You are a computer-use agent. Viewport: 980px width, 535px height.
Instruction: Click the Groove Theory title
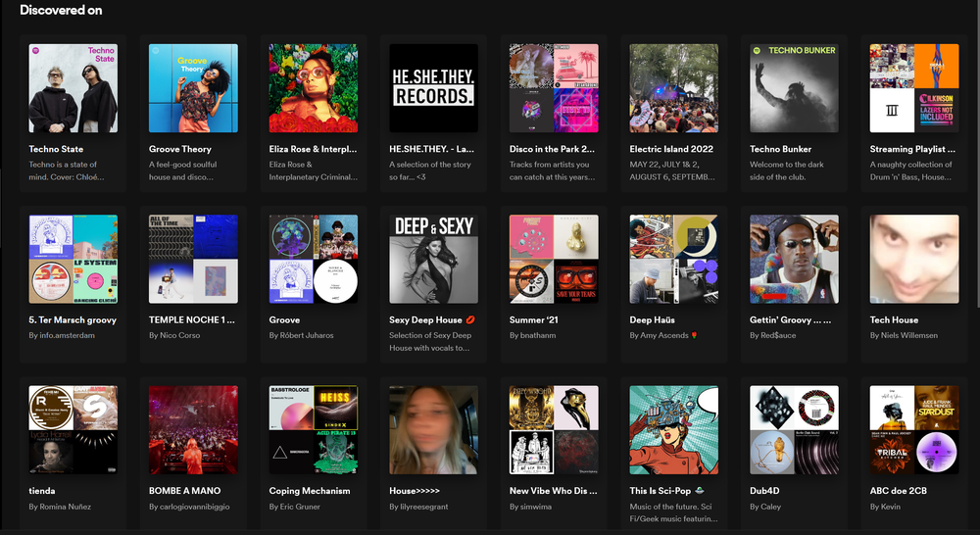(x=180, y=149)
